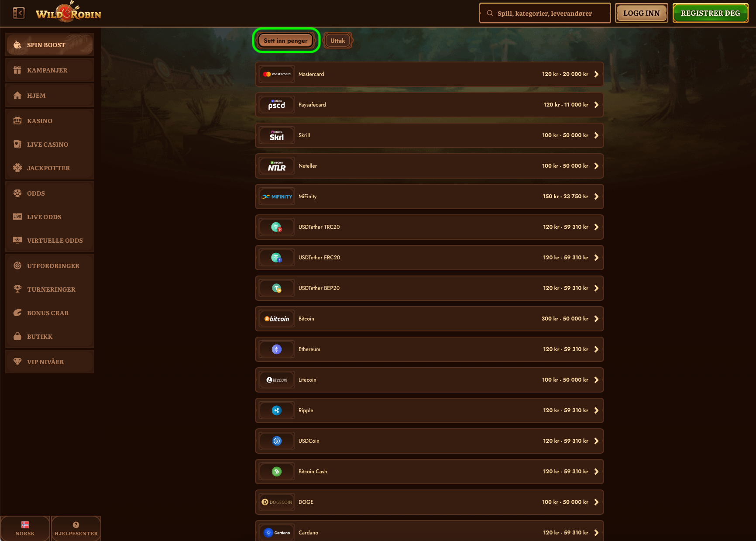The height and width of the screenshot is (541, 756).
Task: Select Sett inn penger tab
Action: click(x=286, y=41)
